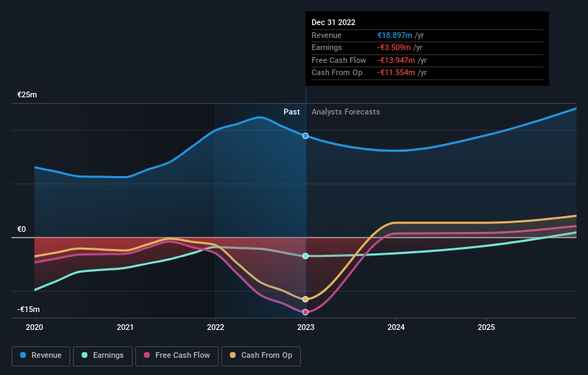Click the -€3.509m earnings value
Screen dimensions: 588x375
tap(394, 47)
